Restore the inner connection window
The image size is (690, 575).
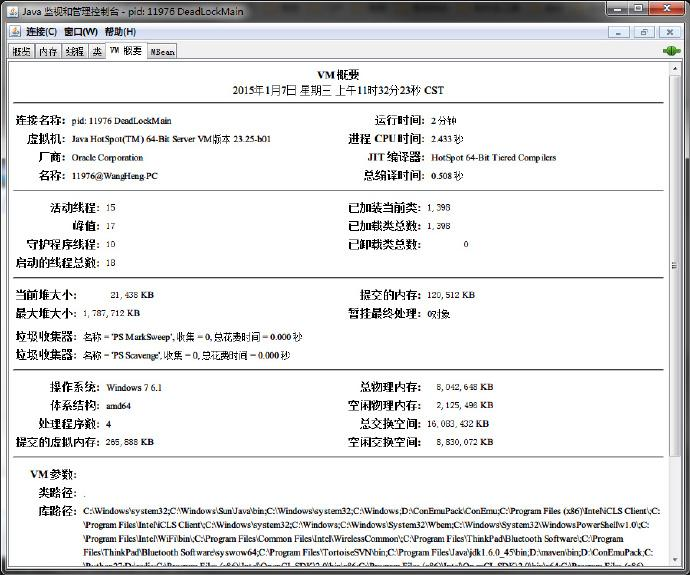[644, 32]
